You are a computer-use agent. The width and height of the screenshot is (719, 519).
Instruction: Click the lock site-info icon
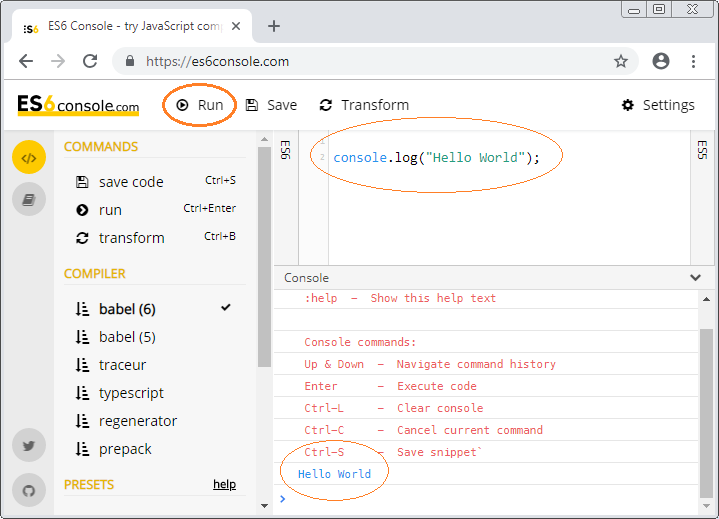point(130,61)
